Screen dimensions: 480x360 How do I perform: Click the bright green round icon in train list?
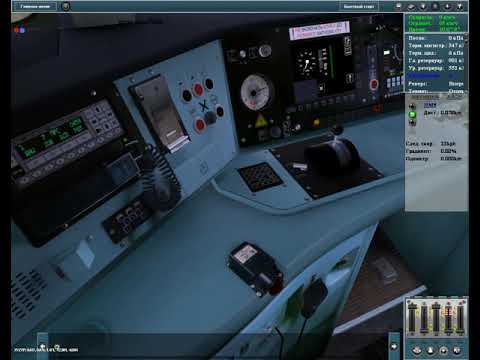point(412,115)
